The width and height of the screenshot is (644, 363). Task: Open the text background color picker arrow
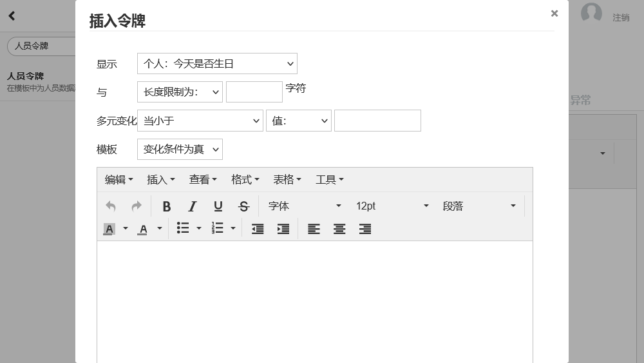[x=126, y=228]
